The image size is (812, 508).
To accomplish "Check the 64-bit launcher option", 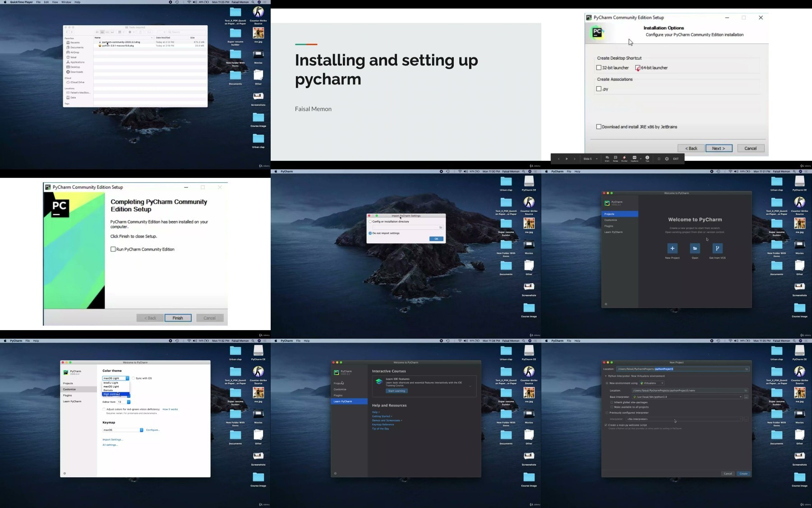I will 638,68.
